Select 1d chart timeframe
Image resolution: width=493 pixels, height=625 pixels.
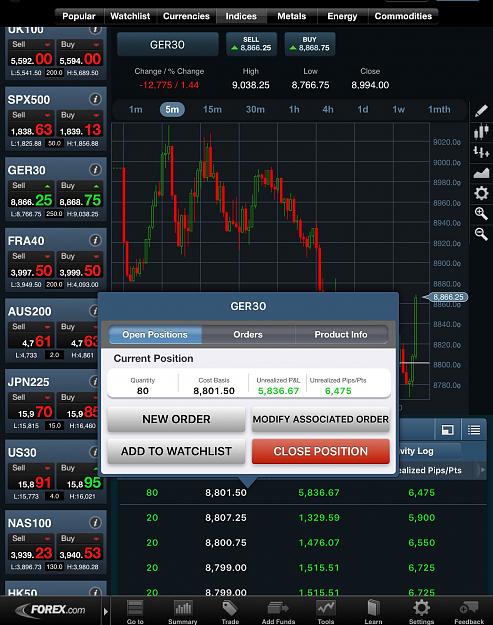363,110
